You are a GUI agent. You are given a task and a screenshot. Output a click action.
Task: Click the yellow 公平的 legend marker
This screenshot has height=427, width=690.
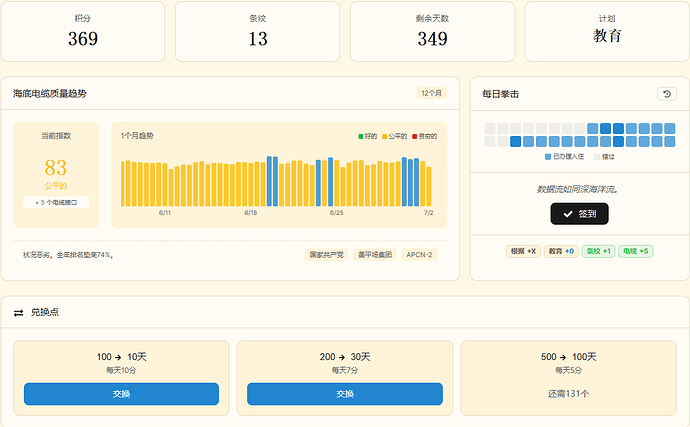click(385, 136)
